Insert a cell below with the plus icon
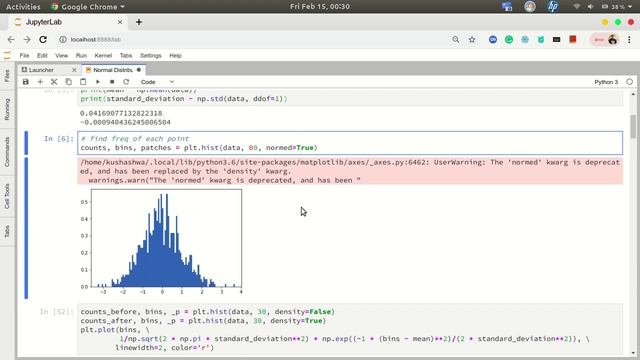Image resolution: width=640 pixels, height=360 pixels. (x=40, y=82)
